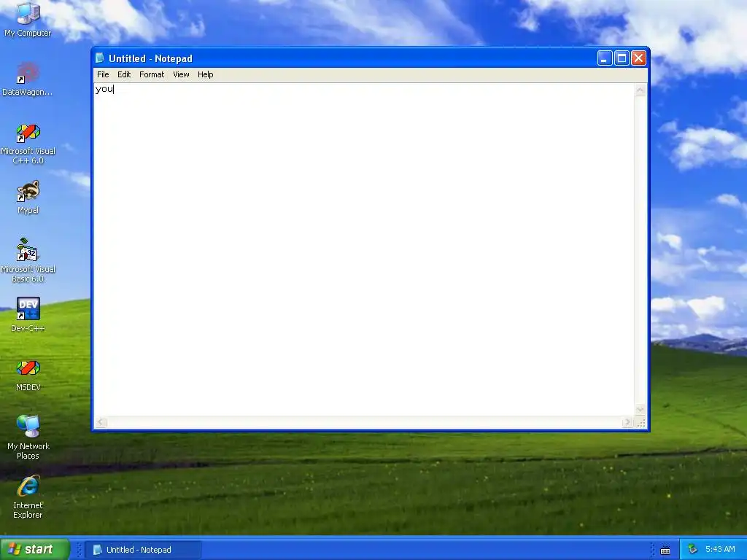Click Untitled - Notepad taskbar button
This screenshot has height=560, width=747.
(144, 550)
